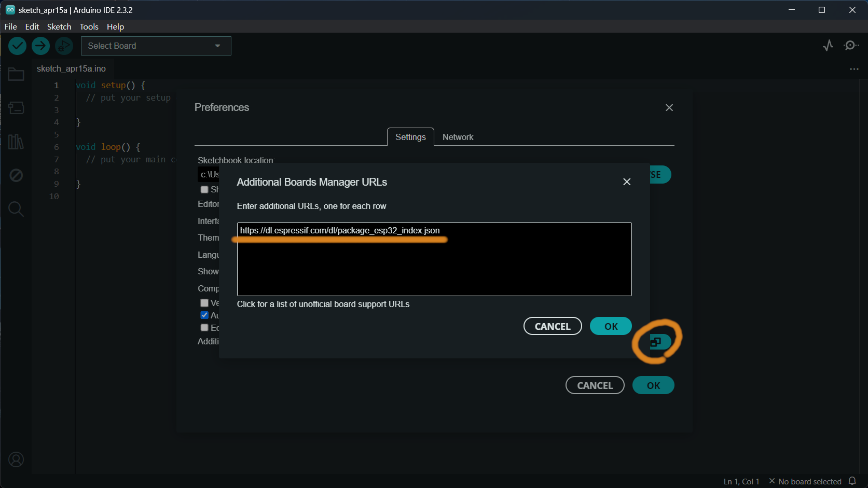Follow the unofficial board support URLs link

tap(323, 304)
